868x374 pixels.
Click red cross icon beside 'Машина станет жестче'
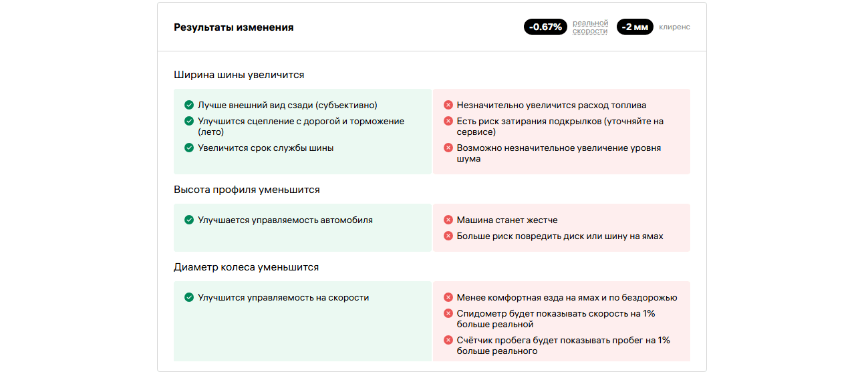[x=448, y=220]
